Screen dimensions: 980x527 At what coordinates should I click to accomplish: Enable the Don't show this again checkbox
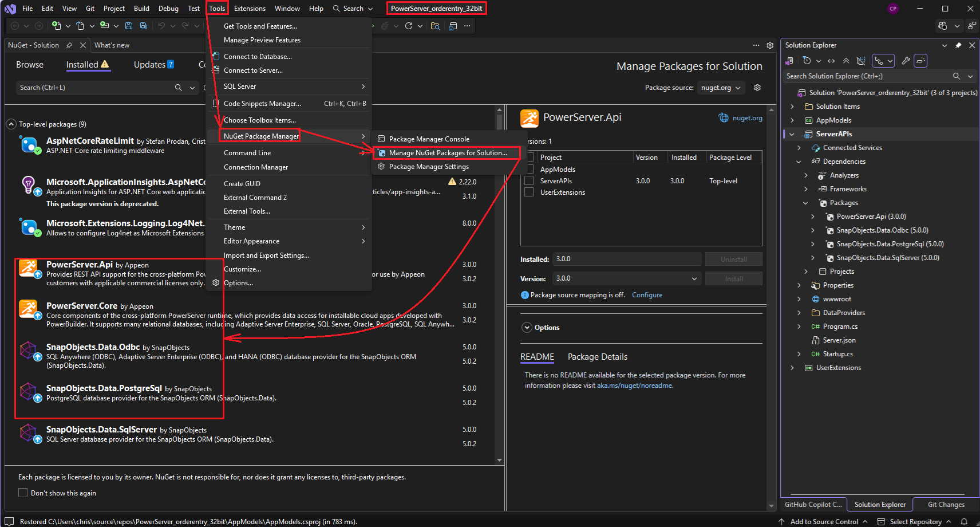[x=23, y=493]
